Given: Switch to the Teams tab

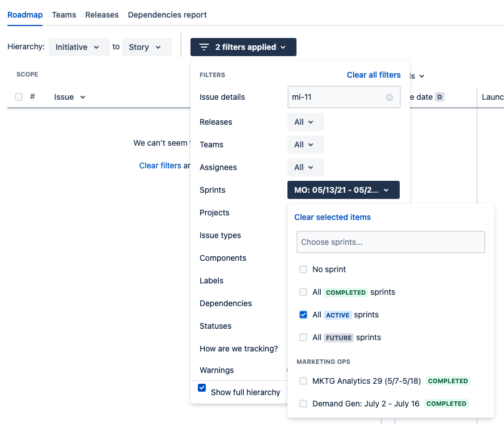Looking at the screenshot, I should click(x=64, y=15).
